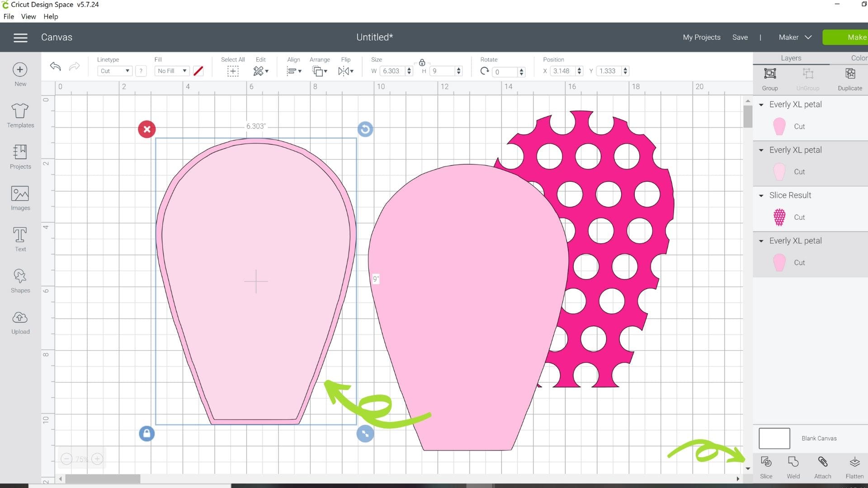This screenshot has height=488, width=868.
Task: Select the Weld tool
Action: click(x=793, y=465)
